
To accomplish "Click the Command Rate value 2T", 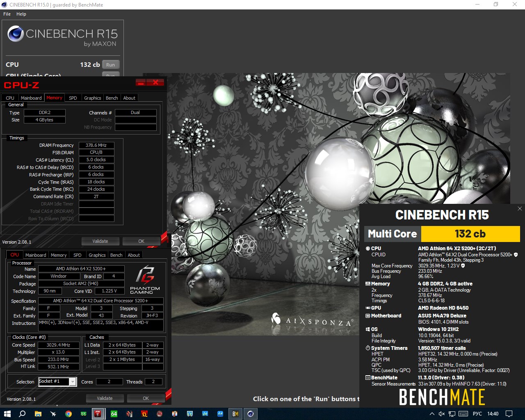I will point(96,196).
